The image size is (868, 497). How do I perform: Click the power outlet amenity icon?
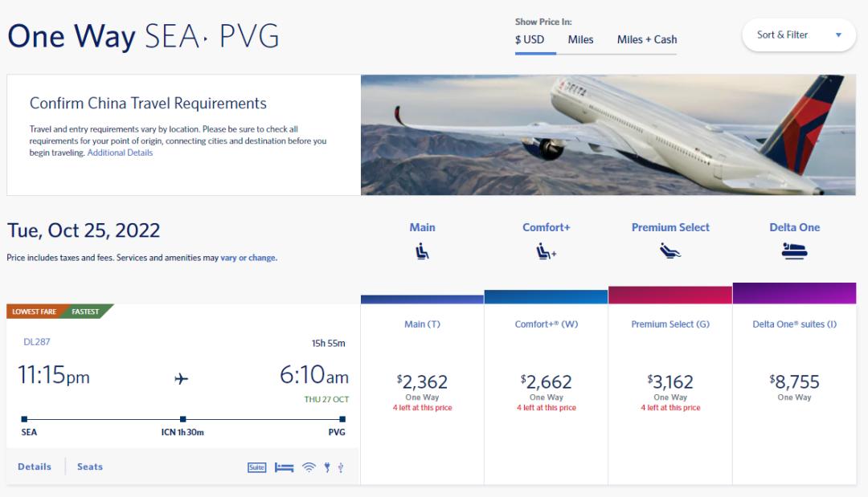pos(327,467)
